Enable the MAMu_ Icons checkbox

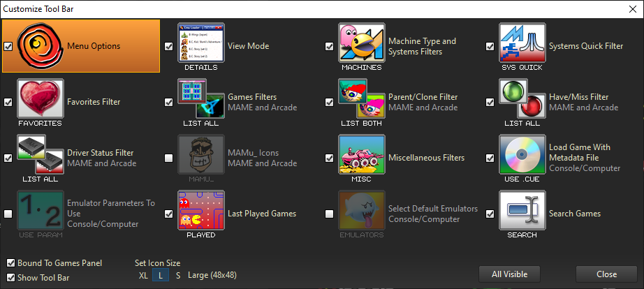point(168,158)
